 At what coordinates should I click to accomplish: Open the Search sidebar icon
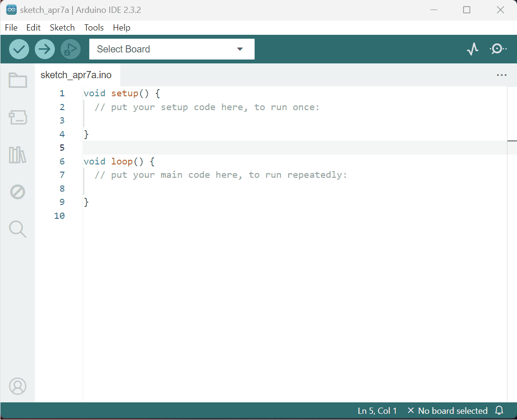18,229
